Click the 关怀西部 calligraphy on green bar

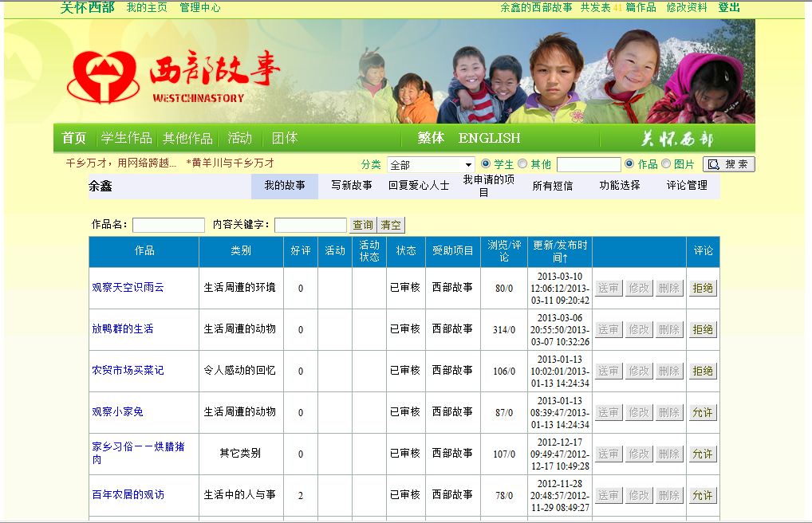[x=677, y=139]
